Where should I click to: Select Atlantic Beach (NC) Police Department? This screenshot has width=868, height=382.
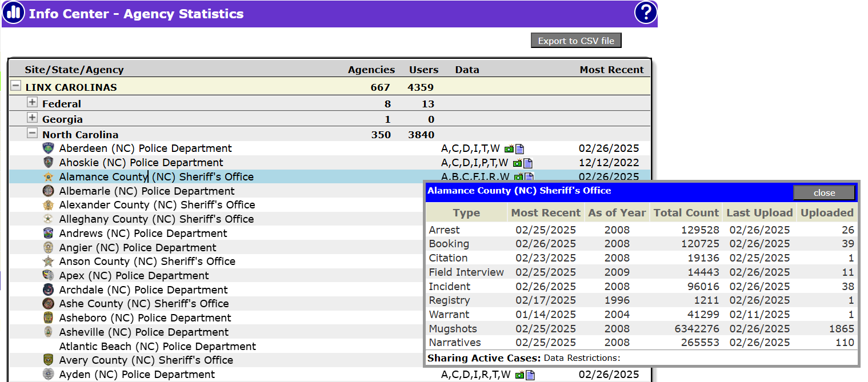[x=157, y=347]
